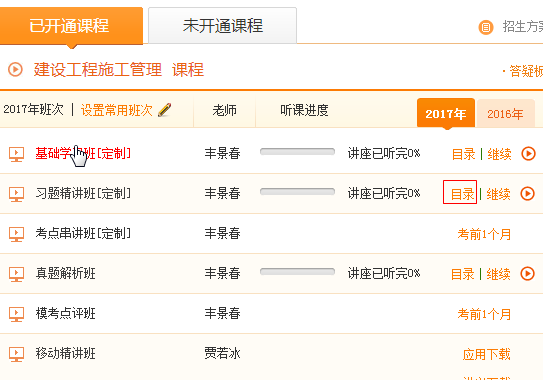Image resolution: width=543 pixels, height=380 pixels.
Task: Click the play icon in 真题解析班 row
Action: point(527,273)
